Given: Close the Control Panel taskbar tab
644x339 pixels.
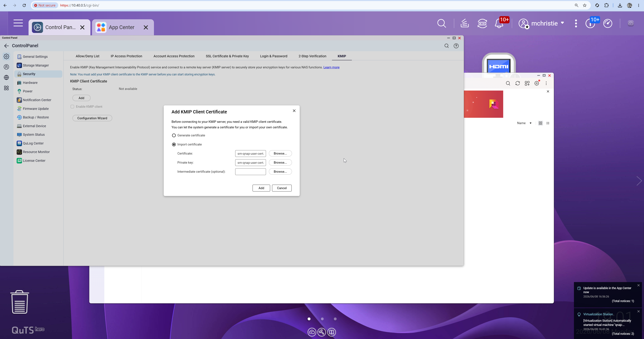Looking at the screenshot, I should [82, 28].
